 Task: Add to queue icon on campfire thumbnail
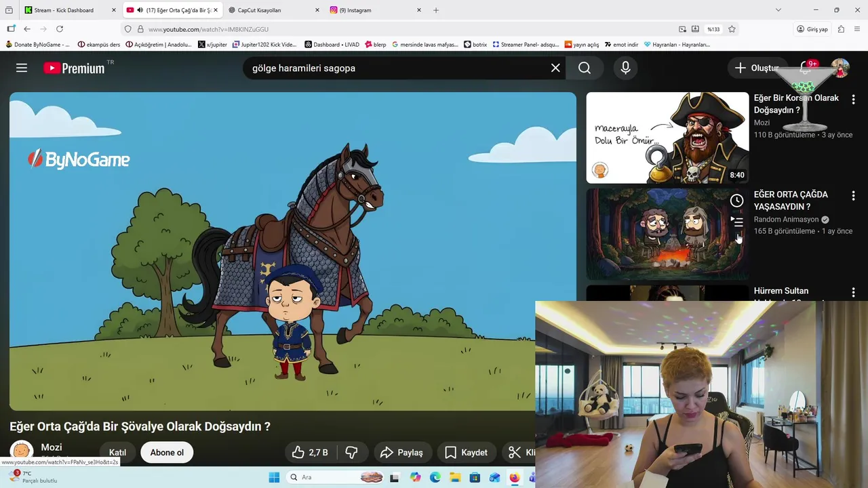(737, 222)
